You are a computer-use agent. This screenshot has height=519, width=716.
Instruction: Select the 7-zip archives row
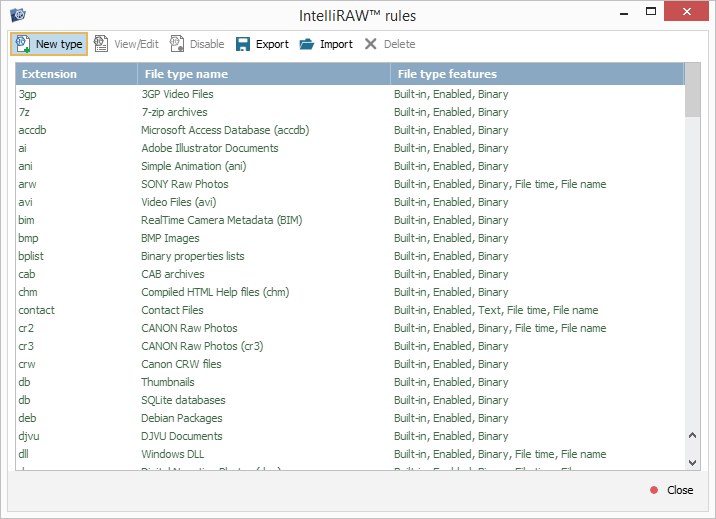click(x=174, y=112)
